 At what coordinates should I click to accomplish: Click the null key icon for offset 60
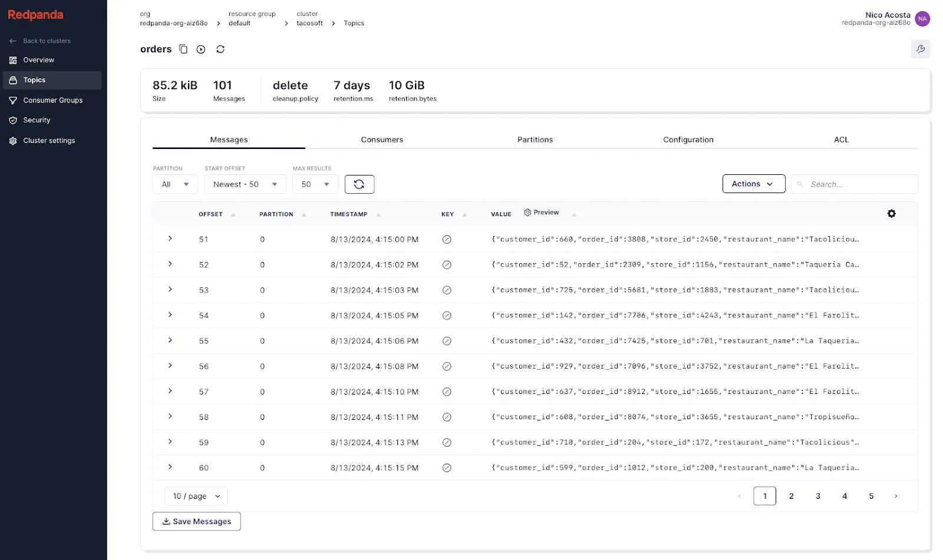coord(447,468)
